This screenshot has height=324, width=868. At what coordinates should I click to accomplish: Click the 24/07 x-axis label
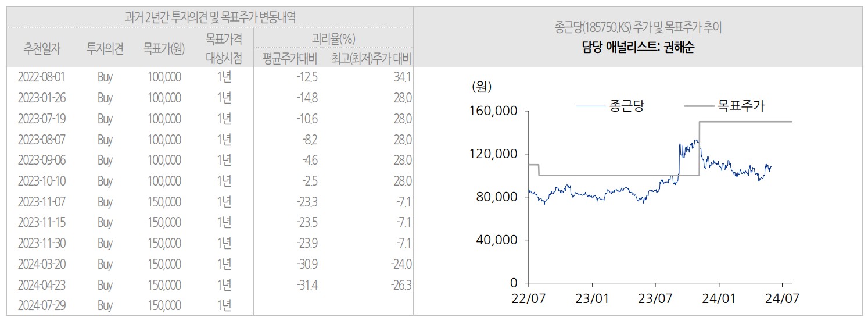pyautogui.click(x=782, y=298)
